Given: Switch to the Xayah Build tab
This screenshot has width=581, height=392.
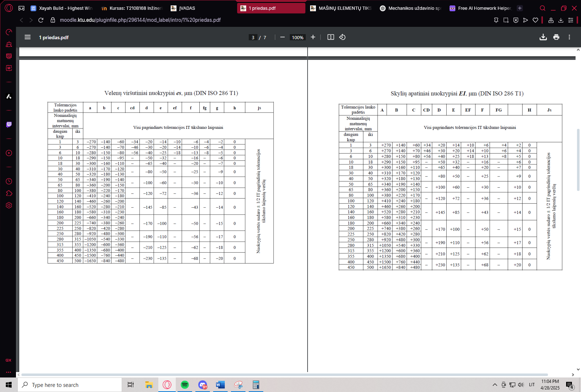Looking at the screenshot, I should coord(62,8).
